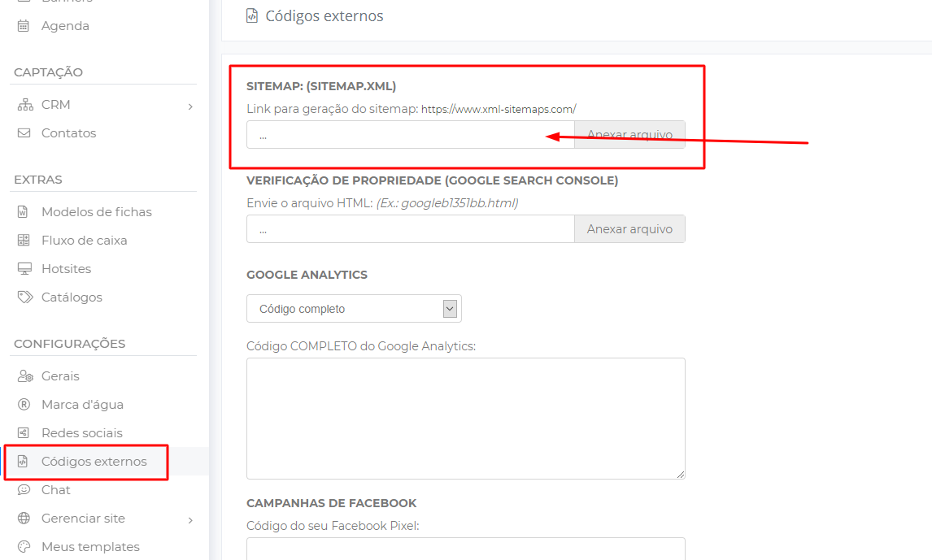932x560 pixels.
Task: Expand the Gerenciar site submenu arrow
Action: (189, 519)
